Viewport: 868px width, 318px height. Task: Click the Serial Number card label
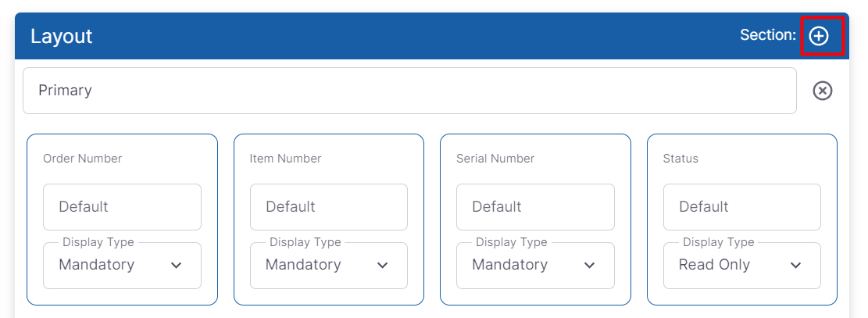(495, 159)
